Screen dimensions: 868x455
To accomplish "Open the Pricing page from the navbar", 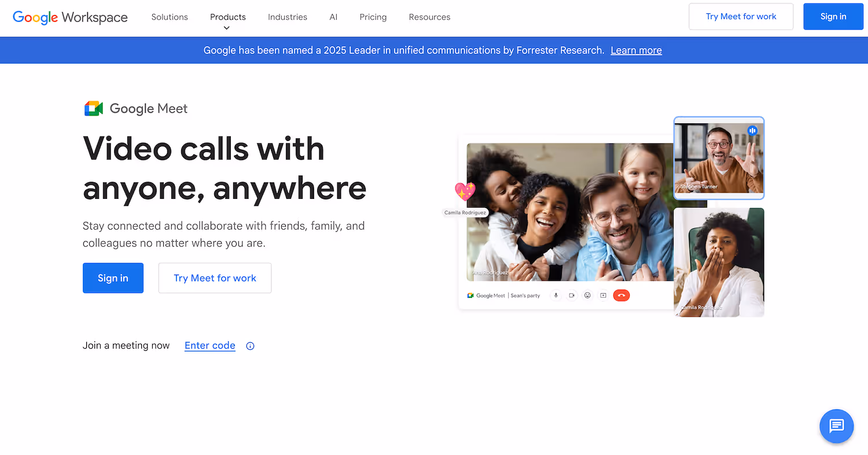I will pos(373,17).
